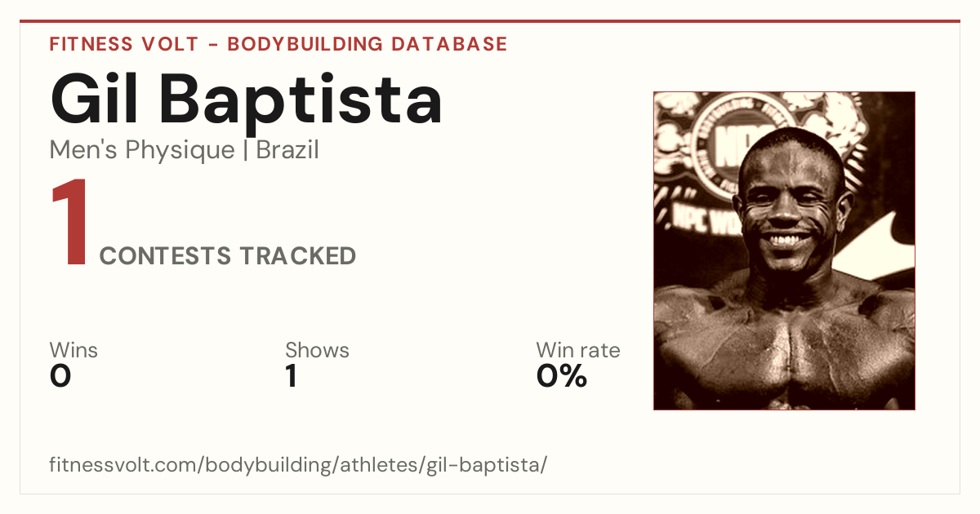
Task: Click the Brazil country label
Action: click(287, 150)
